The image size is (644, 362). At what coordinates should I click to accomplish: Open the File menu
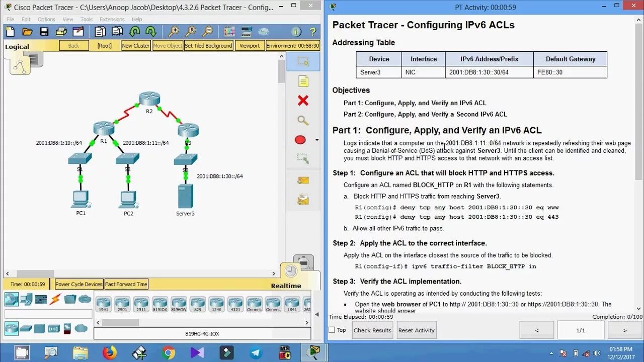10,20
